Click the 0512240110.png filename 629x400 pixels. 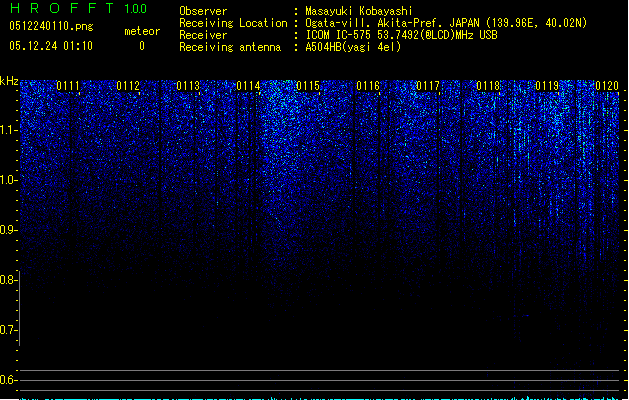(x=51, y=26)
